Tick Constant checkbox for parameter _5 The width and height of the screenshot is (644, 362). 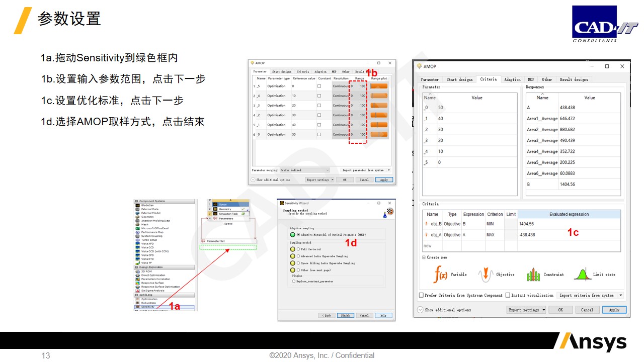pos(319,86)
